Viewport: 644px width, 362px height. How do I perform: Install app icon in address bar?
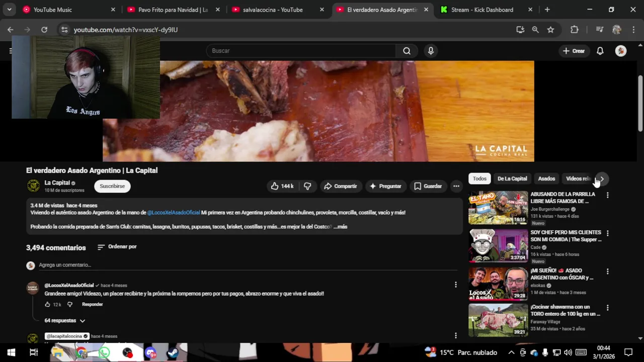click(520, 30)
